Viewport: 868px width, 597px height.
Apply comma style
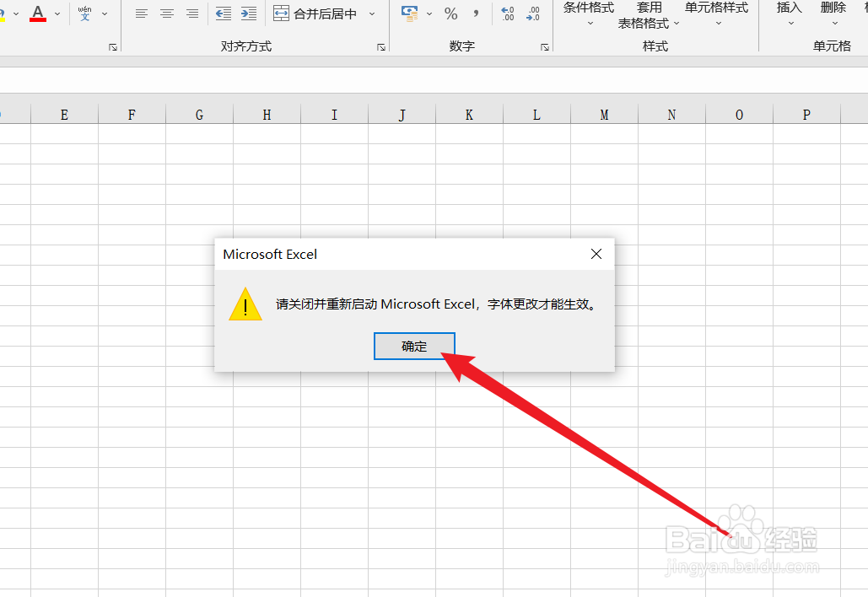pos(476,13)
